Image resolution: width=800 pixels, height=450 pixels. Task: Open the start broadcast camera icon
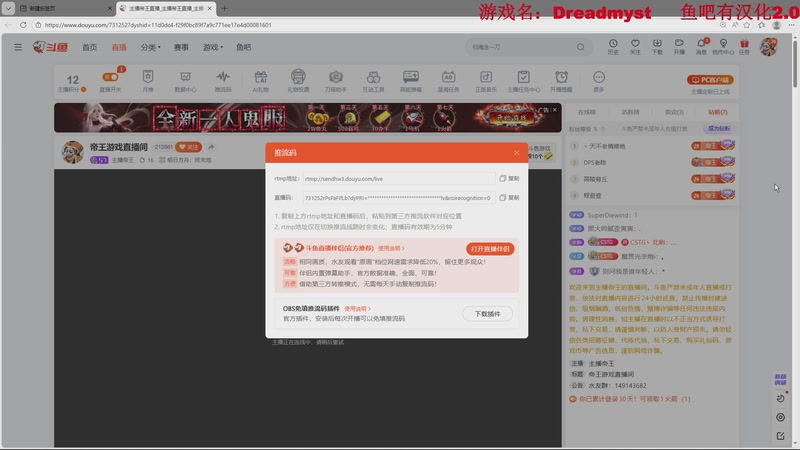pyautogui.click(x=679, y=46)
